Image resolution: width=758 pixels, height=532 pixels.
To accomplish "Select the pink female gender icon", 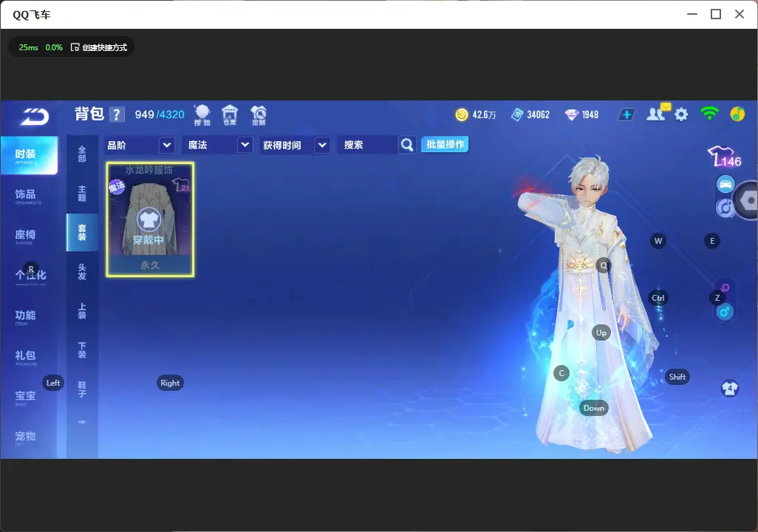I will pos(725,287).
